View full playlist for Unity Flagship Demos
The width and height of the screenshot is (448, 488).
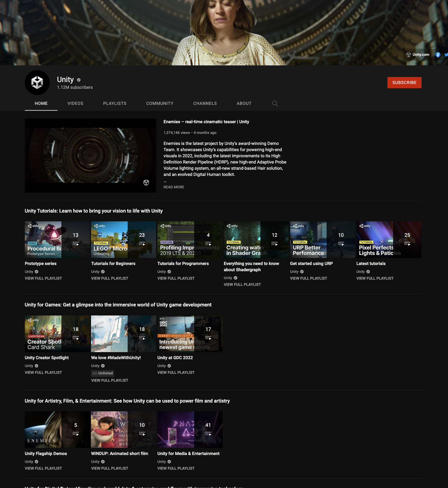43,468
